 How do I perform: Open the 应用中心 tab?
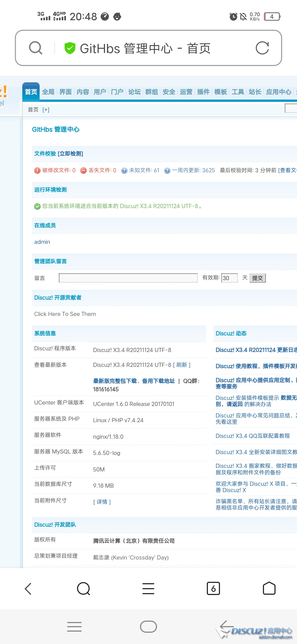pyautogui.click(x=279, y=92)
